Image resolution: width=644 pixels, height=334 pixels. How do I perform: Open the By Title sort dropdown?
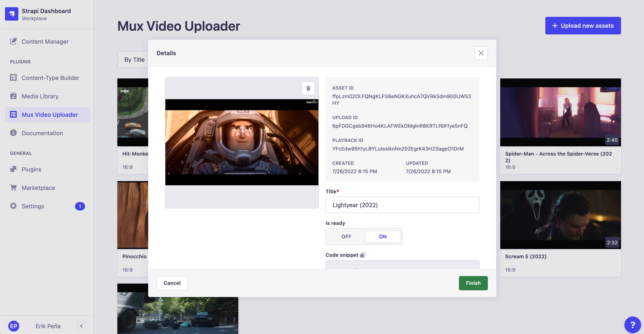point(133,60)
